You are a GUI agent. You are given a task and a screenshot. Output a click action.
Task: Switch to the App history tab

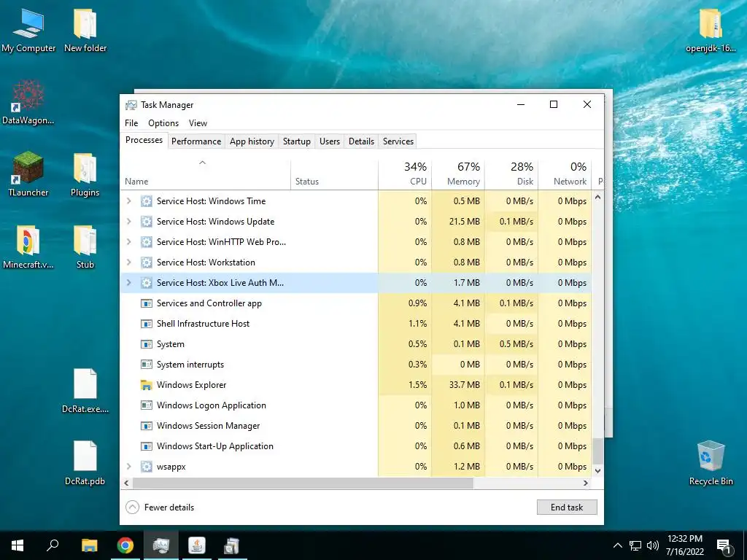(252, 141)
